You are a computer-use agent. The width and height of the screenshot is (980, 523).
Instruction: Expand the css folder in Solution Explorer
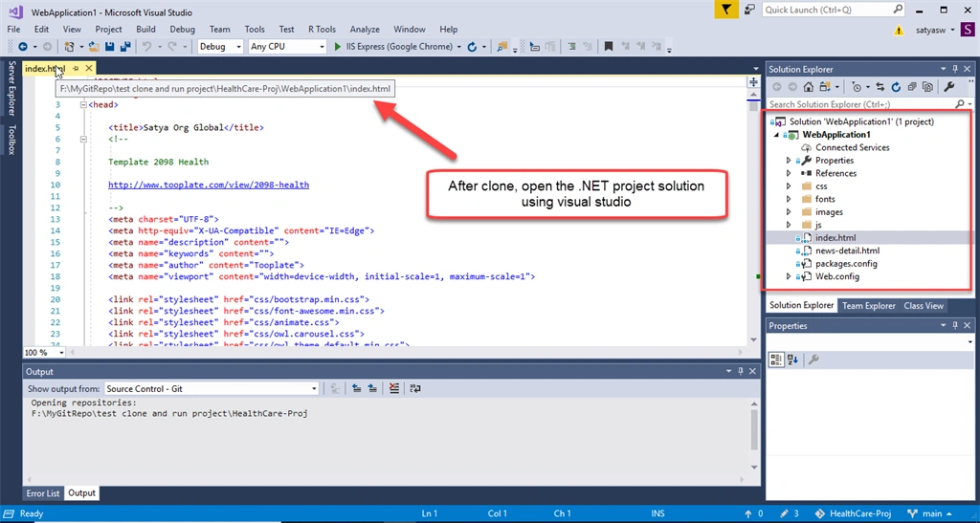click(x=789, y=186)
